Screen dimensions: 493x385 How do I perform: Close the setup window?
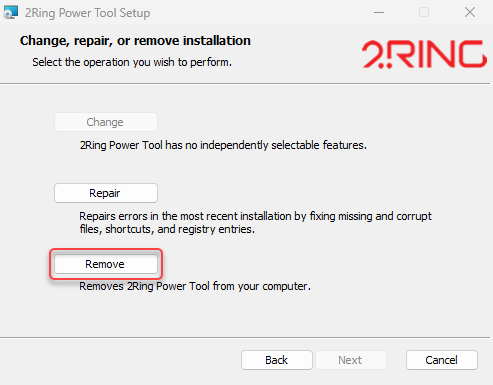pyautogui.click(x=470, y=12)
